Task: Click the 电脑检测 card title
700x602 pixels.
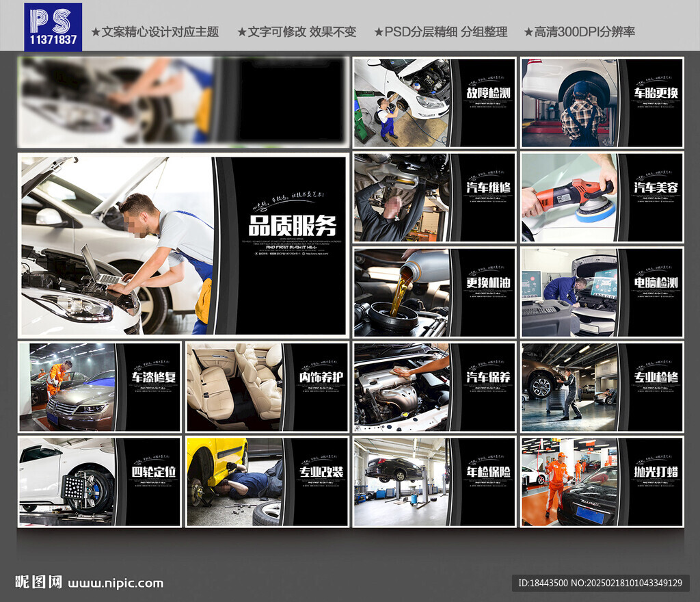Action: 656,283
